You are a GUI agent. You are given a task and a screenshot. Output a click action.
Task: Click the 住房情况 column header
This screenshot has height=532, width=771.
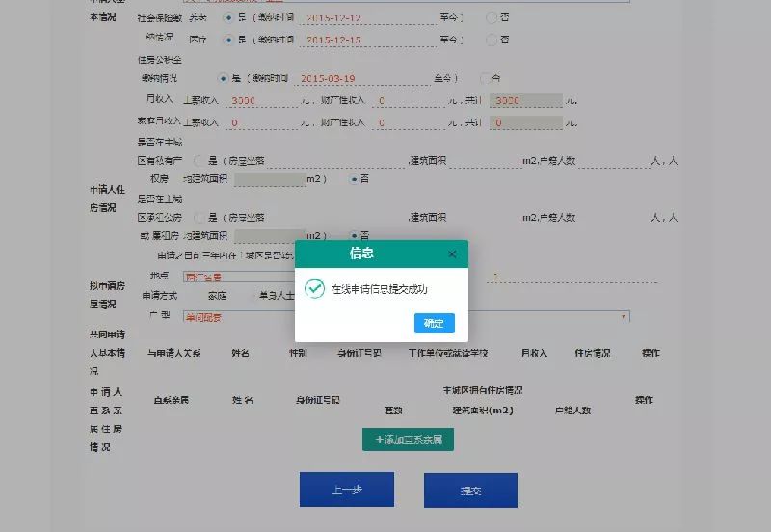coord(593,353)
